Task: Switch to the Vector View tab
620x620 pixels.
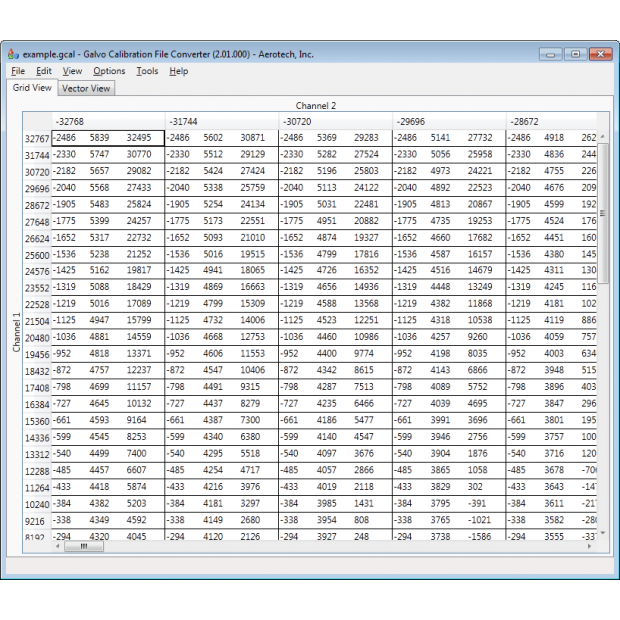Action: [x=86, y=89]
